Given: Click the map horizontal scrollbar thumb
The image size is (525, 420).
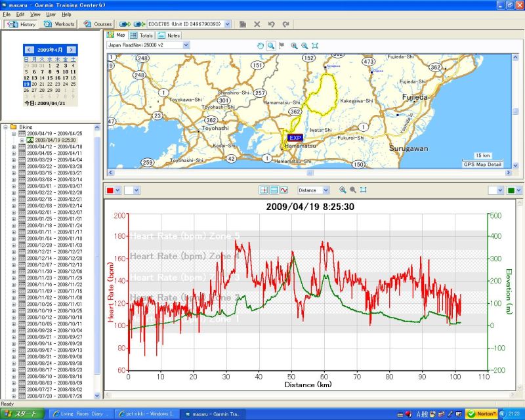Looking at the screenshot, I should point(310,173).
